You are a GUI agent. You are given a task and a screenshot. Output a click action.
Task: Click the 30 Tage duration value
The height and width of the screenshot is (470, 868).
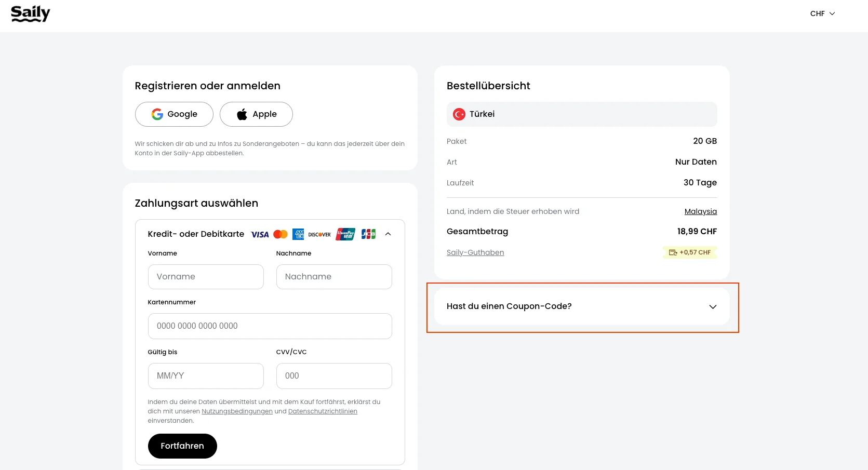coord(700,183)
